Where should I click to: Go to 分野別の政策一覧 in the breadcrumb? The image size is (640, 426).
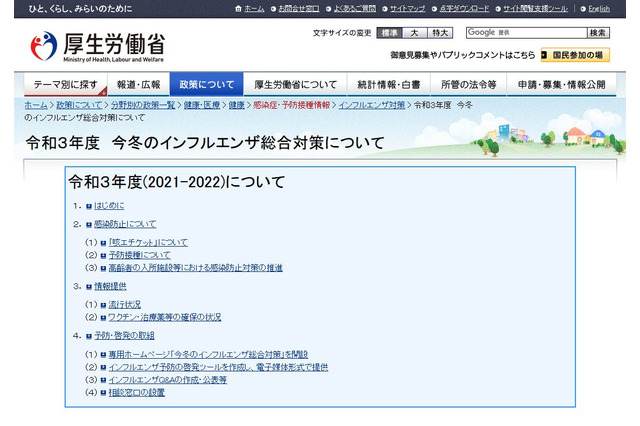coord(143,105)
